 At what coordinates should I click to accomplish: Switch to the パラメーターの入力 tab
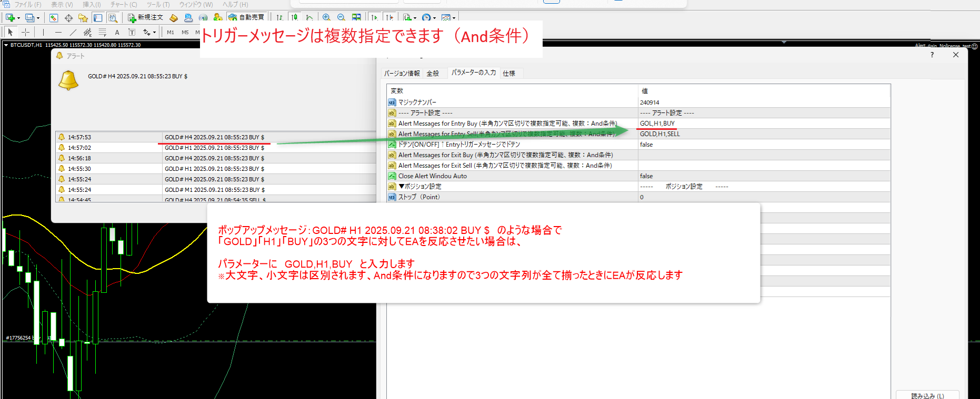point(474,73)
